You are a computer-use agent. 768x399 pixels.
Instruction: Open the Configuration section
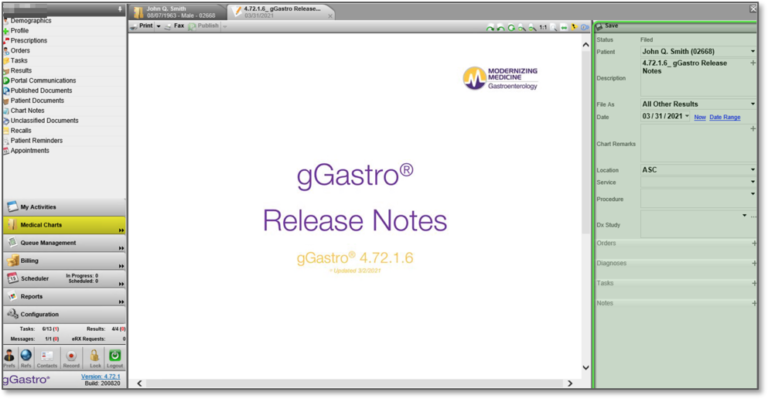click(x=64, y=314)
